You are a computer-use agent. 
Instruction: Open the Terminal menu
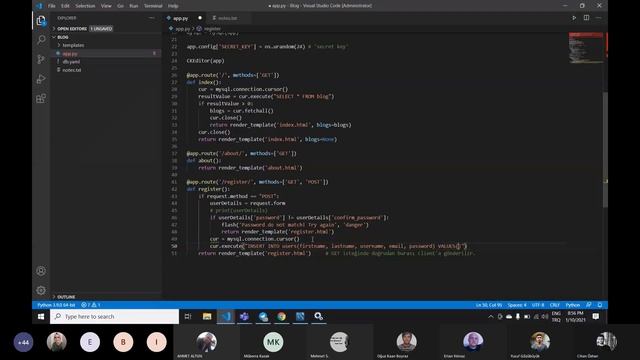[153, 6]
